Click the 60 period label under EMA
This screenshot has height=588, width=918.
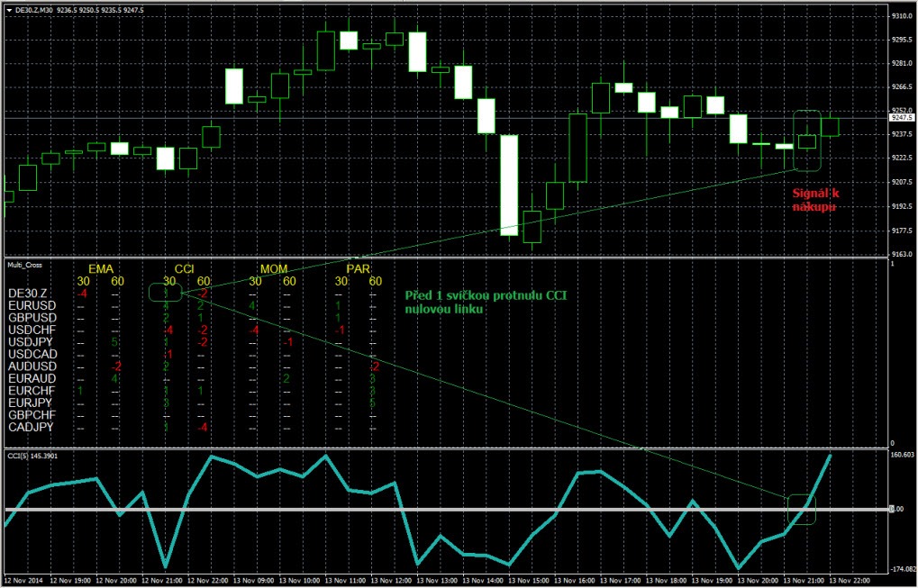[x=118, y=282]
